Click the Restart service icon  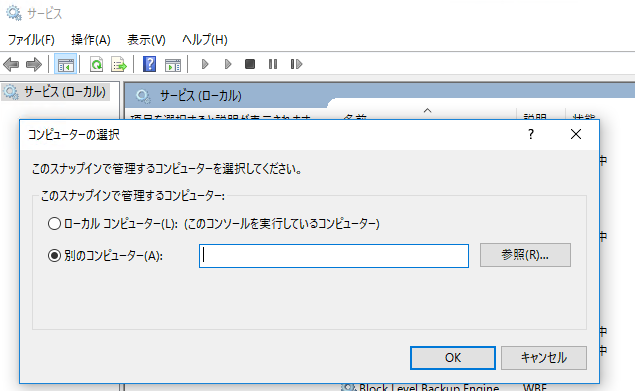coord(296,64)
